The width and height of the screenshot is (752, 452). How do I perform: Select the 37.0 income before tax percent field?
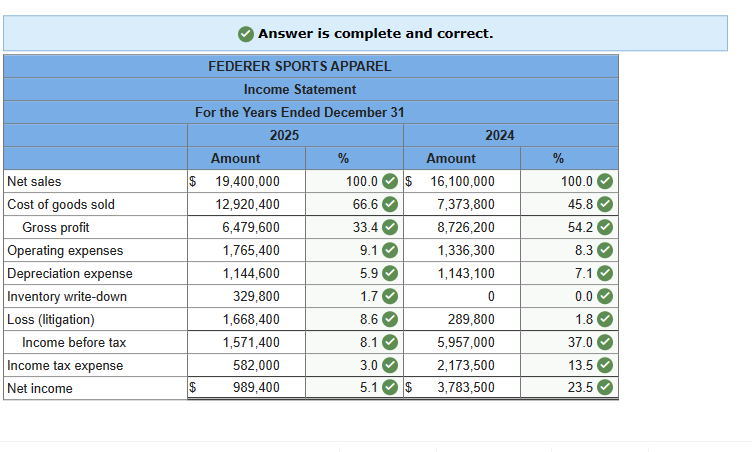click(x=569, y=343)
